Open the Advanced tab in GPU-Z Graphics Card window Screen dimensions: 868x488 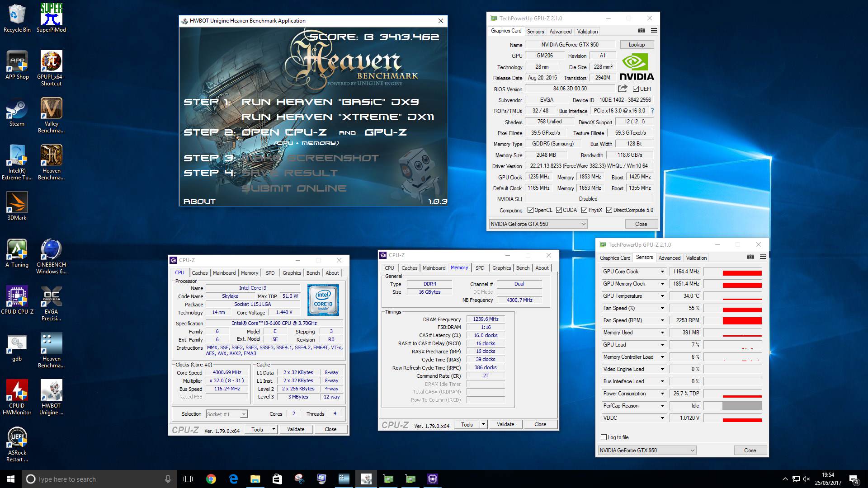tap(561, 32)
